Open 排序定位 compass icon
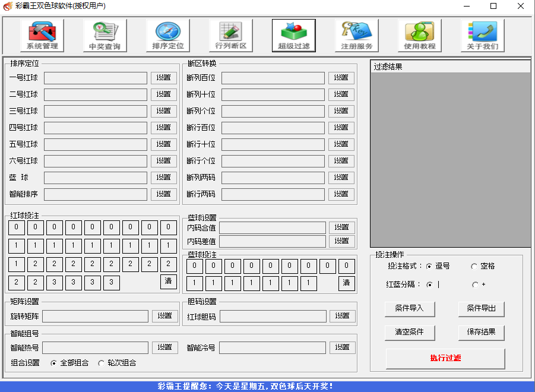This screenshot has width=535, height=392. pos(168,36)
